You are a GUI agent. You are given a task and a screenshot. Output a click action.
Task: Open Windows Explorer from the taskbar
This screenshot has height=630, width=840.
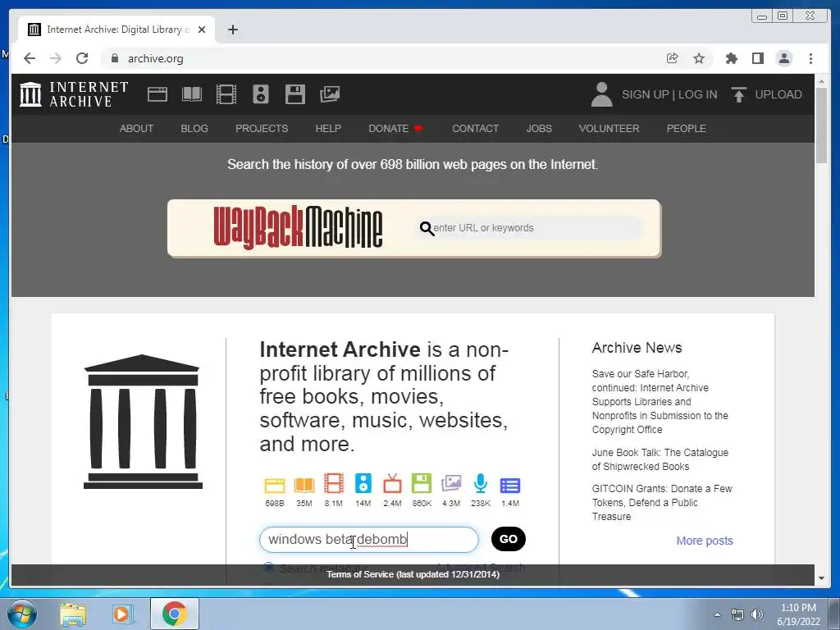[73, 614]
